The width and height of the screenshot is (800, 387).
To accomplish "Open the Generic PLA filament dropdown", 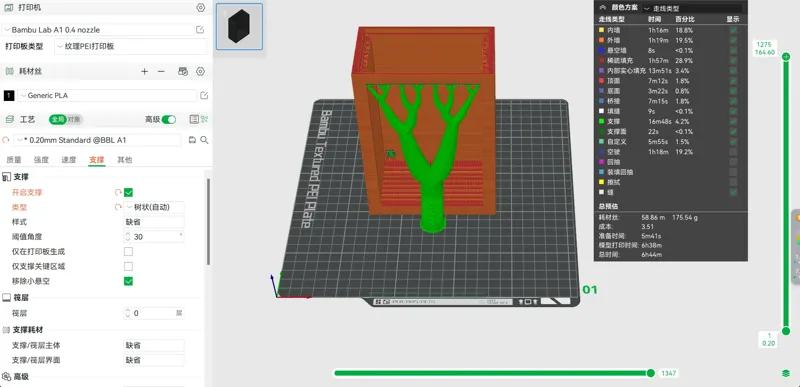I will 107,95.
